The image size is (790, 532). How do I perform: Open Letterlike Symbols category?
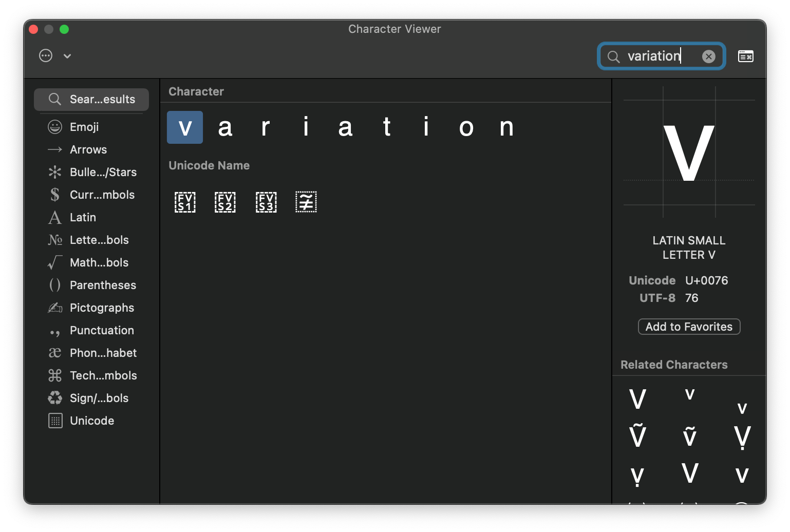pyautogui.click(x=91, y=240)
